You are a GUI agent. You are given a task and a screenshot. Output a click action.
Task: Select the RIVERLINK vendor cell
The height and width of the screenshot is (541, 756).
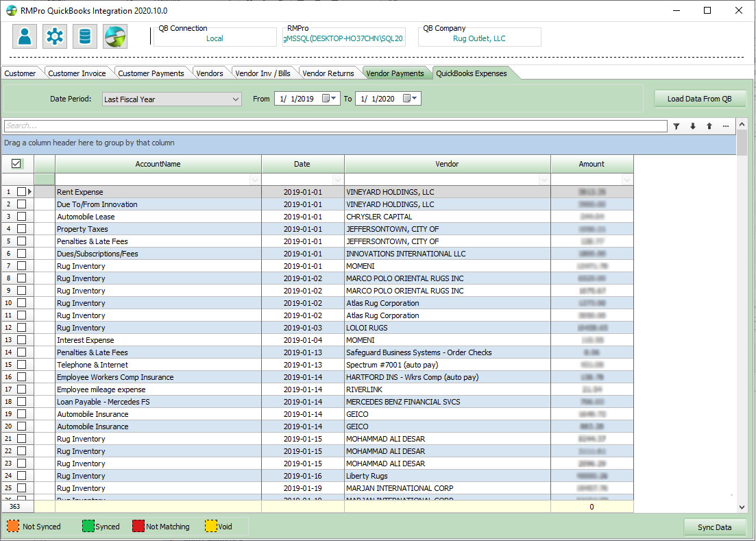pyautogui.click(x=448, y=389)
